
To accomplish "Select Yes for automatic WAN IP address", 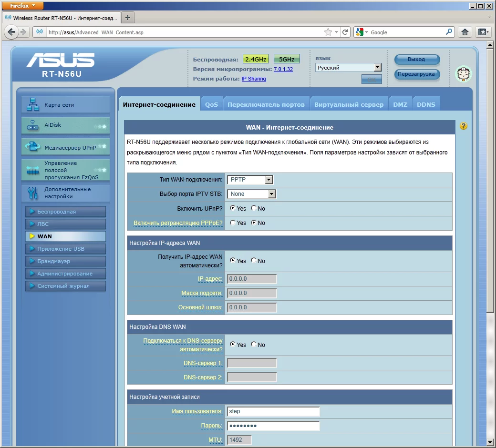I will coord(233,261).
